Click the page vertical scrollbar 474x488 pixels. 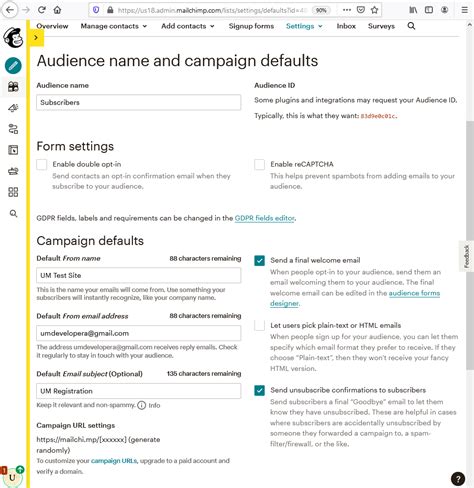pos(470,245)
